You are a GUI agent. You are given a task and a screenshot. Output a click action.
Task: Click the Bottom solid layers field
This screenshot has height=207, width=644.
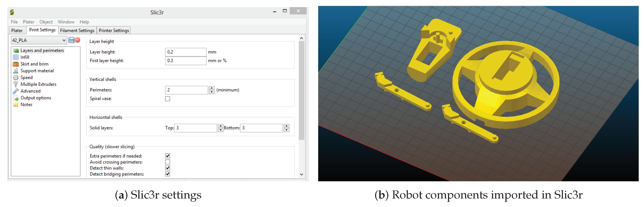point(261,128)
